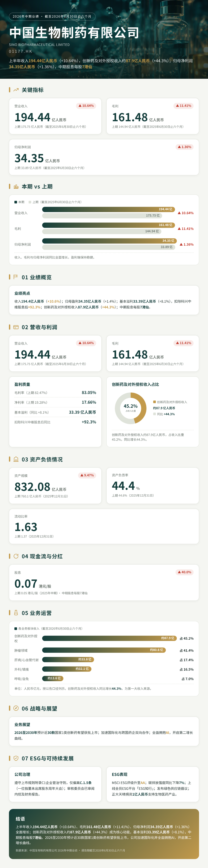Click the 33.39 亿人民币 基本溢利 value
The width and height of the screenshot is (208, 868).
point(82,412)
